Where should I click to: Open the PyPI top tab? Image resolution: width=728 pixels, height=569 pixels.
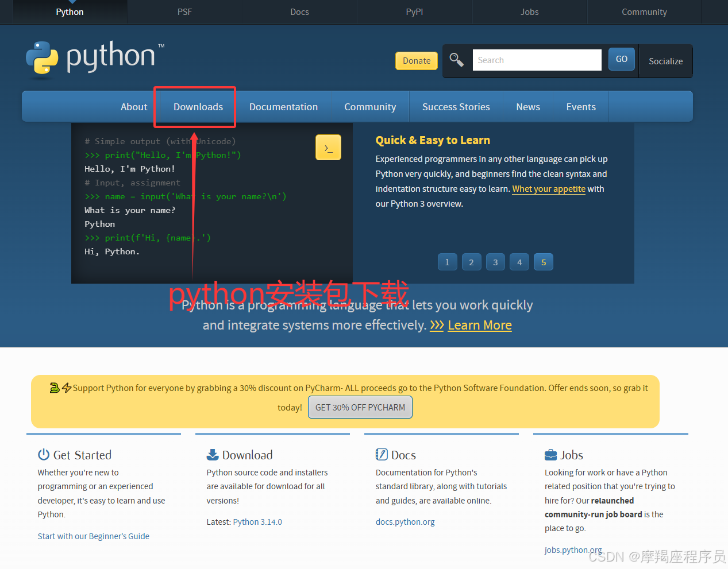[414, 12]
